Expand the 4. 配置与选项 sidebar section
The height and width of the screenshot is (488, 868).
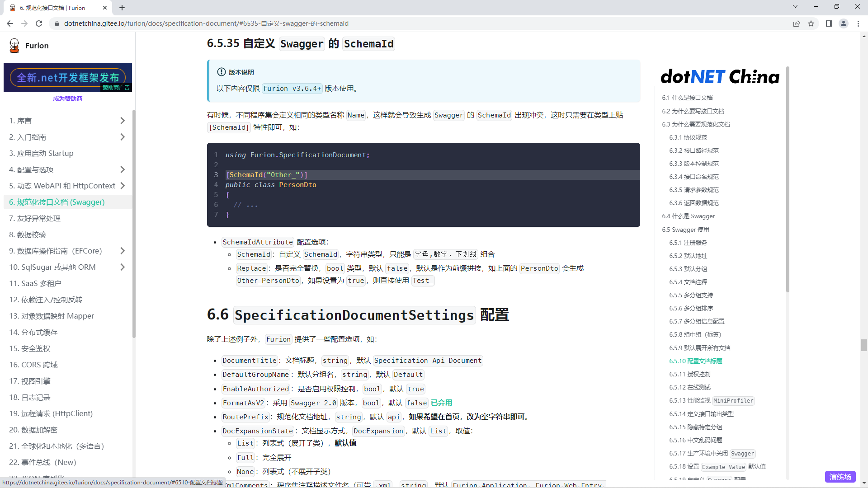click(123, 169)
